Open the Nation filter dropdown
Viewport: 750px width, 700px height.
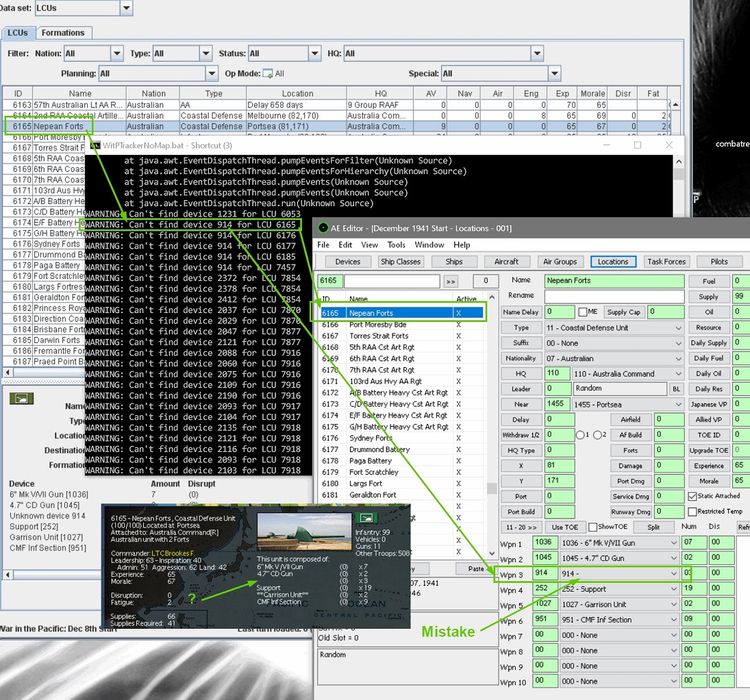[116, 53]
